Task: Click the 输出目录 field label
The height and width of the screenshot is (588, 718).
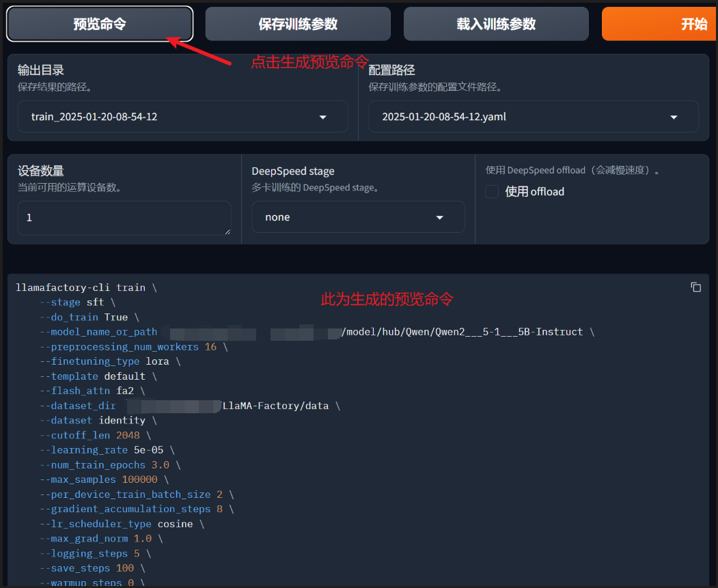Action: [x=41, y=70]
